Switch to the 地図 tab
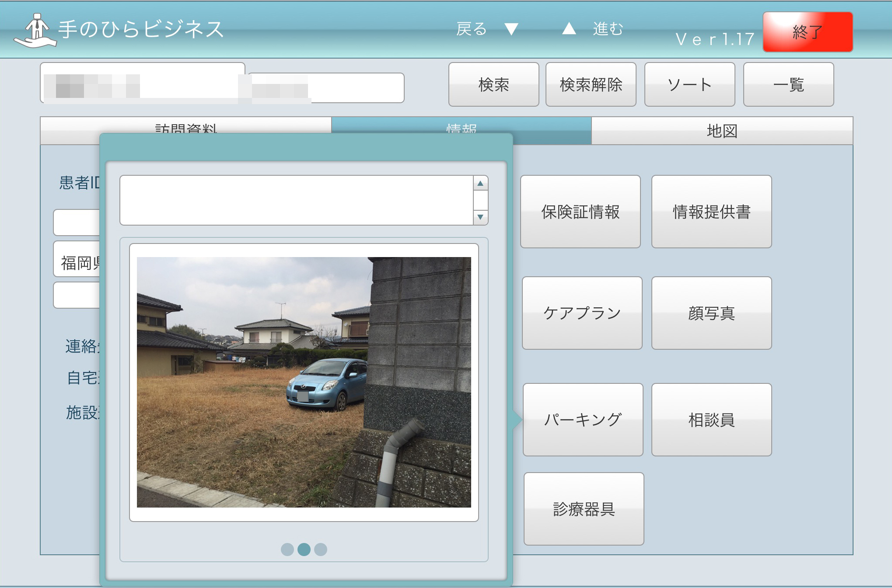The image size is (892, 588). (722, 131)
